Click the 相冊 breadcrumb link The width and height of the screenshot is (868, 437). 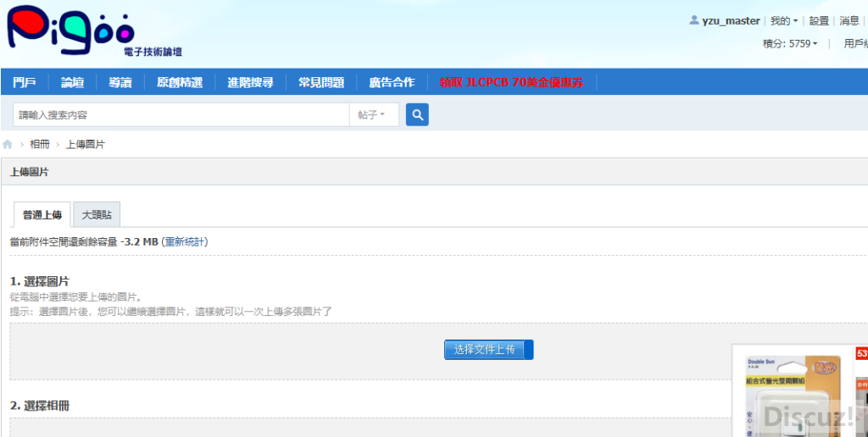coord(39,144)
